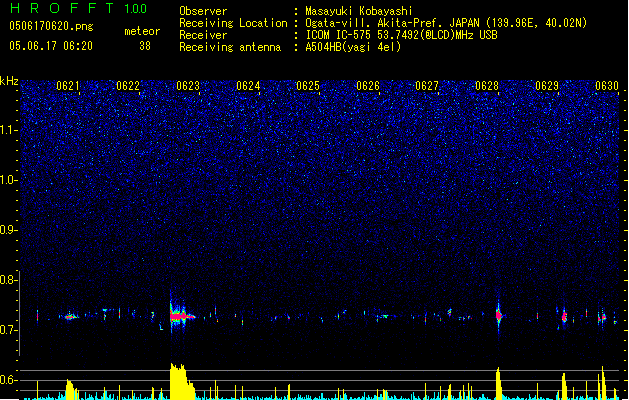Click the Receiving antenna label

click(230, 47)
